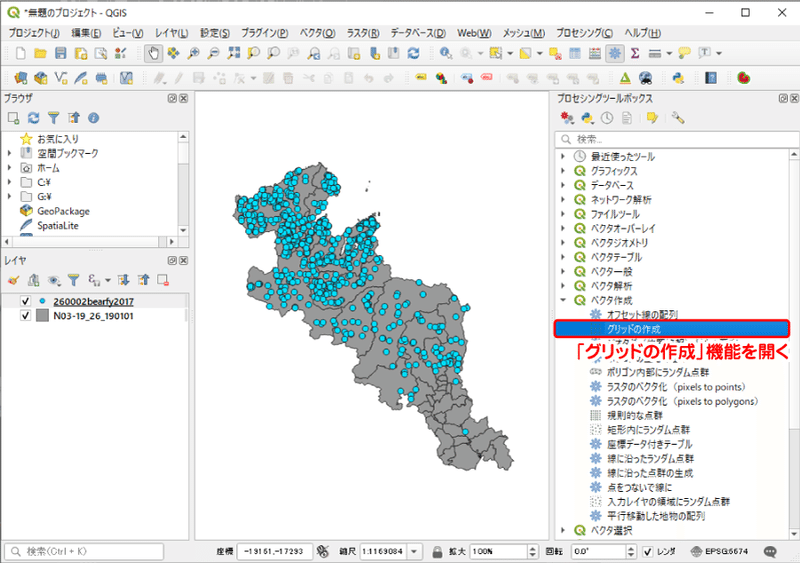The image size is (800, 563).
Task: Expand the ベクタ選択 group
Action: click(563, 530)
